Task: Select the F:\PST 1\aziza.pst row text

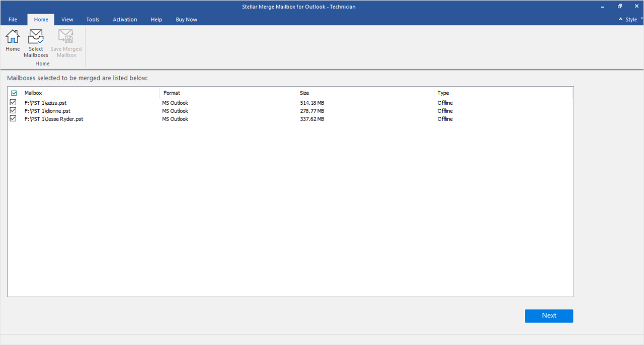Action: [45, 103]
